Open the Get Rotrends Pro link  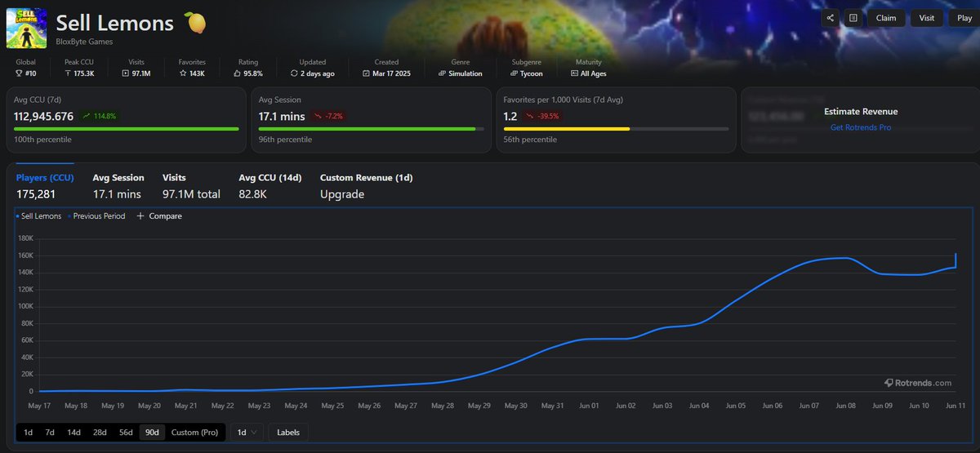click(x=861, y=127)
